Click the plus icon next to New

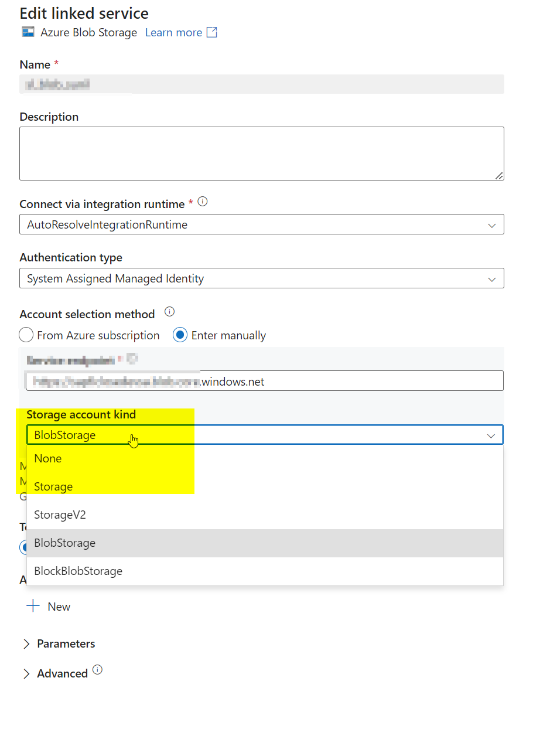coord(33,606)
